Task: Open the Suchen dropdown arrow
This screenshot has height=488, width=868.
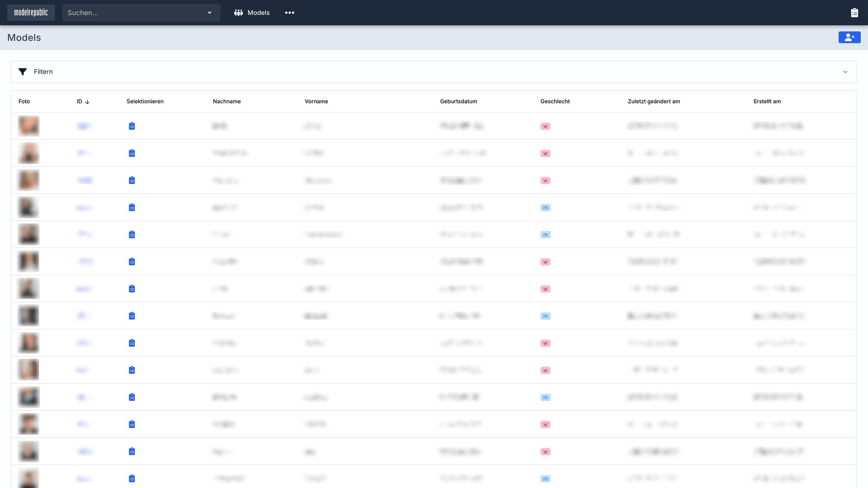Action: (209, 13)
